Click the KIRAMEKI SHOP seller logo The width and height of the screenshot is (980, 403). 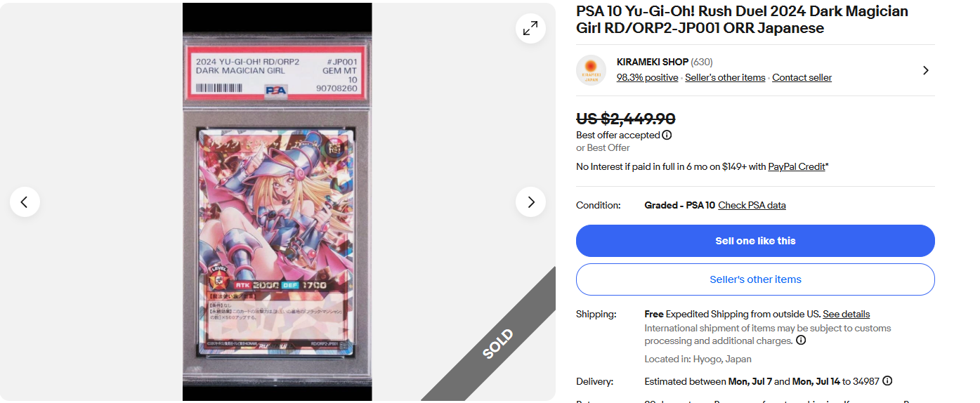591,70
